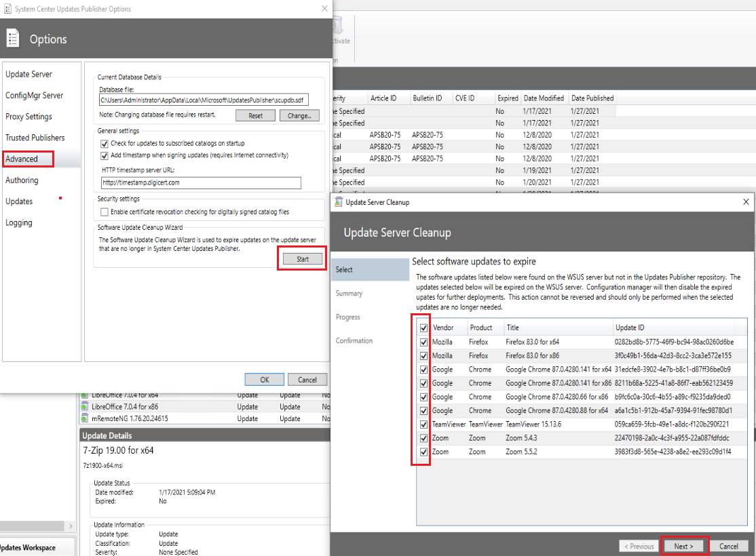The height and width of the screenshot is (556, 756).
Task: Start the Software Update Cleanup Wizard
Action: tap(302, 259)
